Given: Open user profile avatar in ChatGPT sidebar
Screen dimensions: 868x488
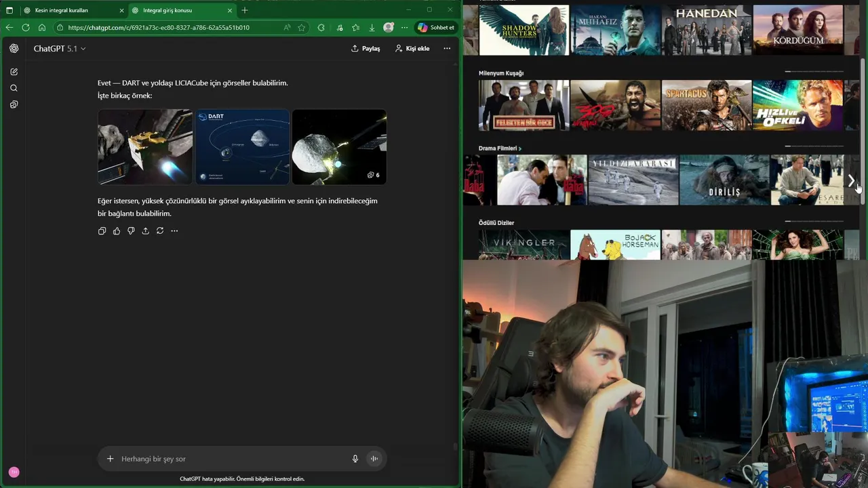Looking at the screenshot, I should coord(14,472).
